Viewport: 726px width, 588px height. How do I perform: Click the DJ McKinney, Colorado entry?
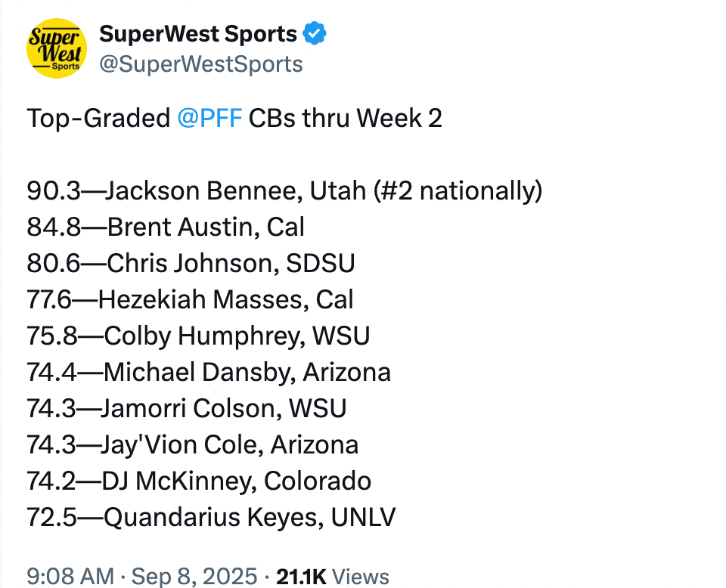199,481
